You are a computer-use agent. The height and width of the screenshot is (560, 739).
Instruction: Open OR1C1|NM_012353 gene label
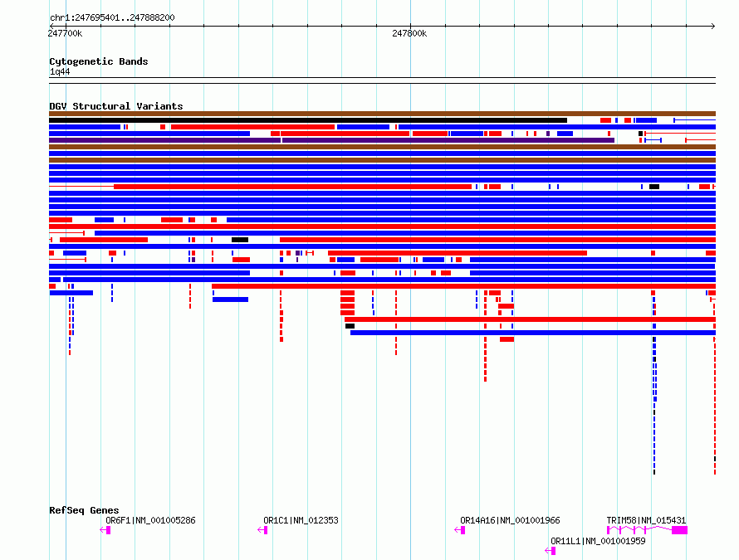coord(301,520)
